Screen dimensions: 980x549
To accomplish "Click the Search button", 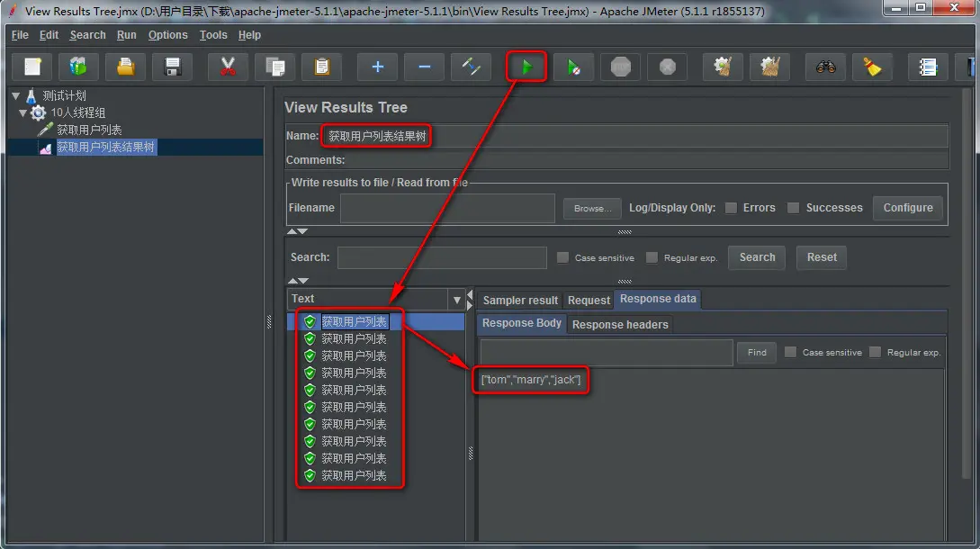I will click(757, 257).
